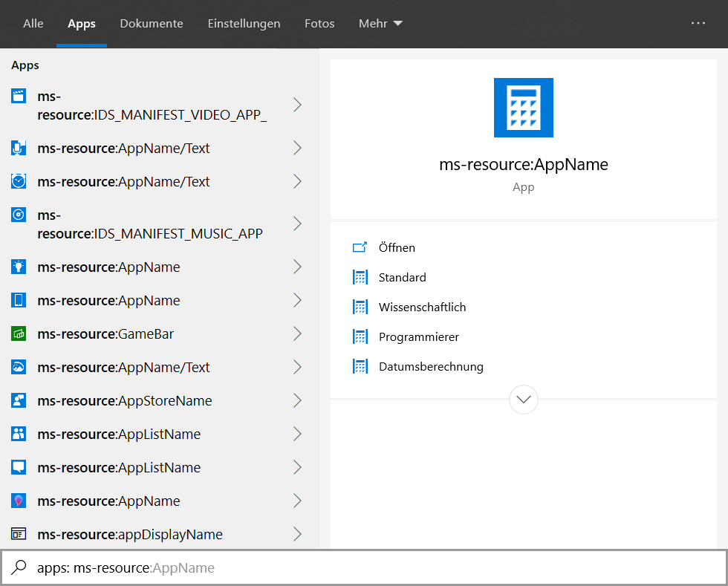The height and width of the screenshot is (586, 728).
Task: Launch calculator in Standard mode
Action: point(402,277)
